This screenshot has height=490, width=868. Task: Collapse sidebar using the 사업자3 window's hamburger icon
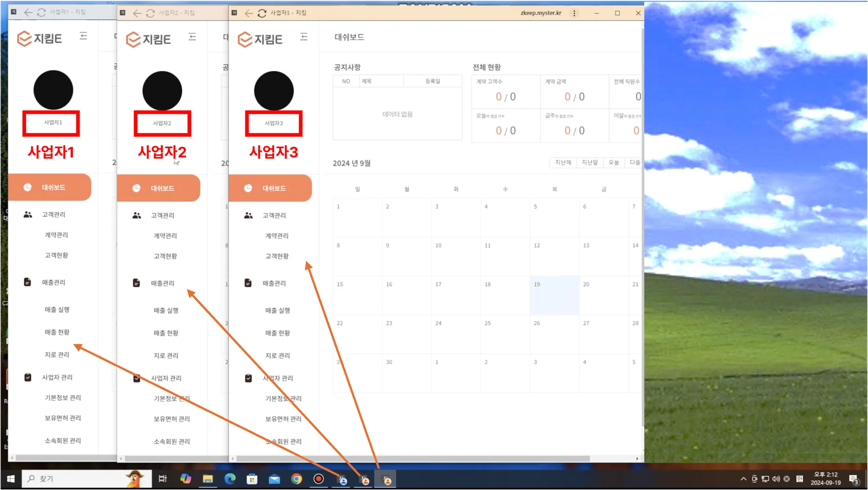304,37
